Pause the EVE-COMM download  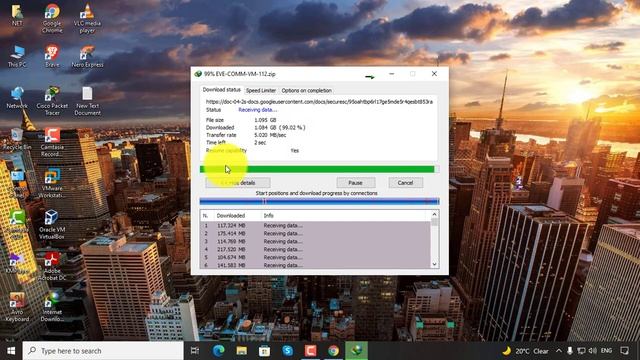click(x=356, y=183)
